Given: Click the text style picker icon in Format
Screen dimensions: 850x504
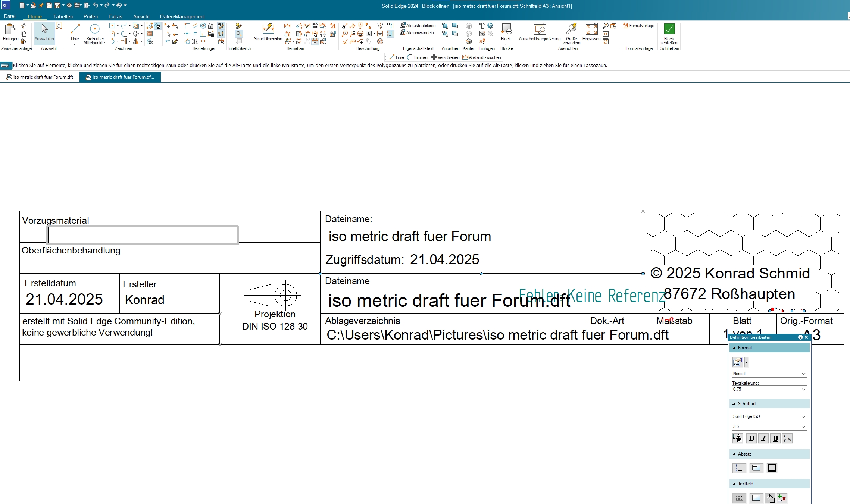Looking at the screenshot, I should (738, 362).
